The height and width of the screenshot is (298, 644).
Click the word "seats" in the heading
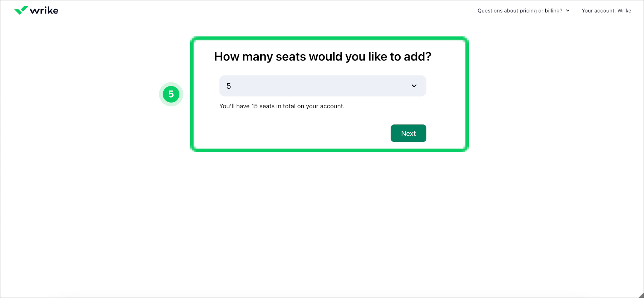tap(291, 56)
